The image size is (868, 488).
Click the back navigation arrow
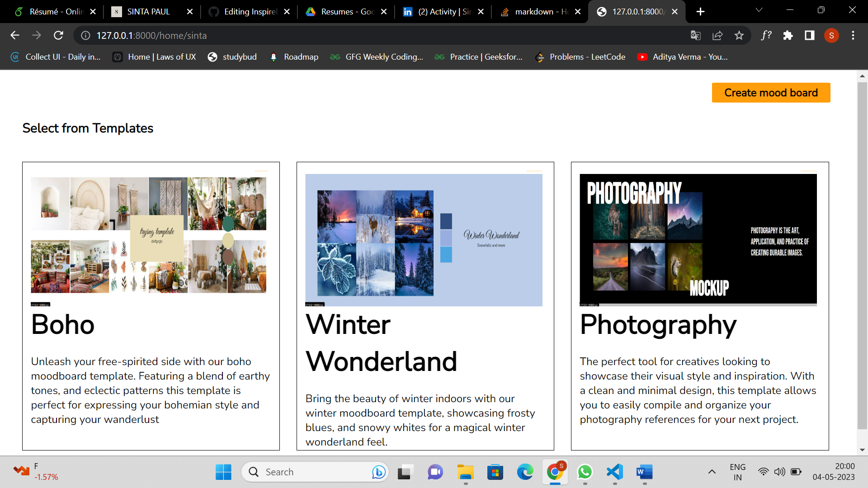pyautogui.click(x=15, y=35)
